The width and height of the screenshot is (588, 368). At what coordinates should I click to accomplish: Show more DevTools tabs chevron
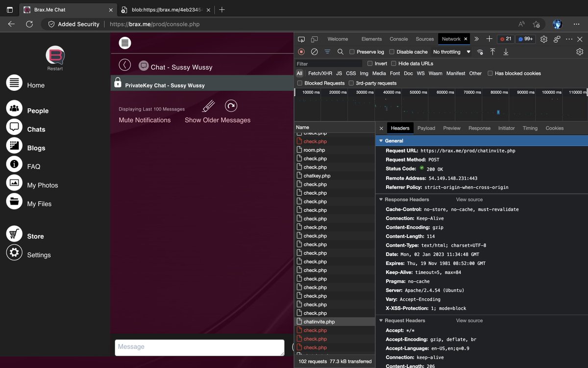point(476,39)
